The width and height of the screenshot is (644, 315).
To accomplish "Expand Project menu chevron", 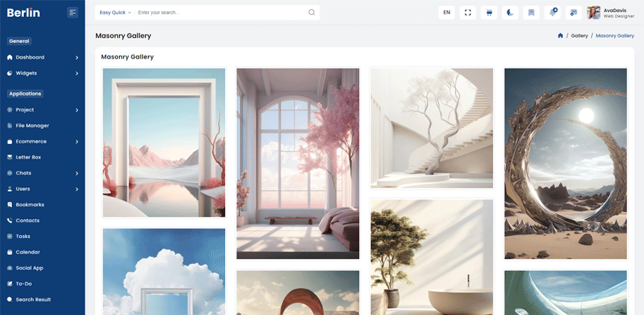I will (77, 110).
